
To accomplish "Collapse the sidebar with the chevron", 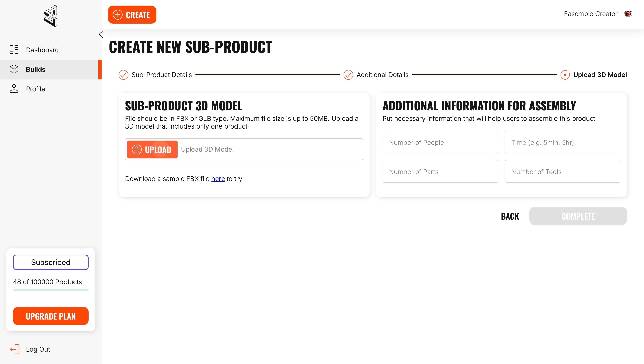I will (101, 34).
